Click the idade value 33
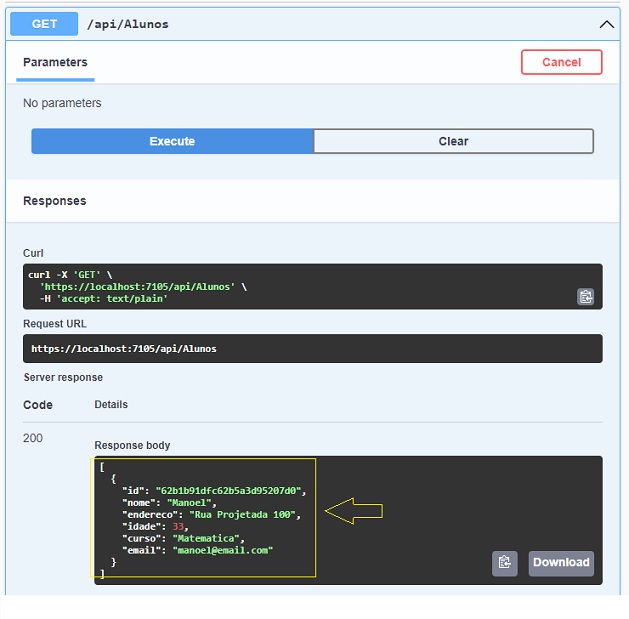Viewport: 629px width, 619px height. pos(179,526)
